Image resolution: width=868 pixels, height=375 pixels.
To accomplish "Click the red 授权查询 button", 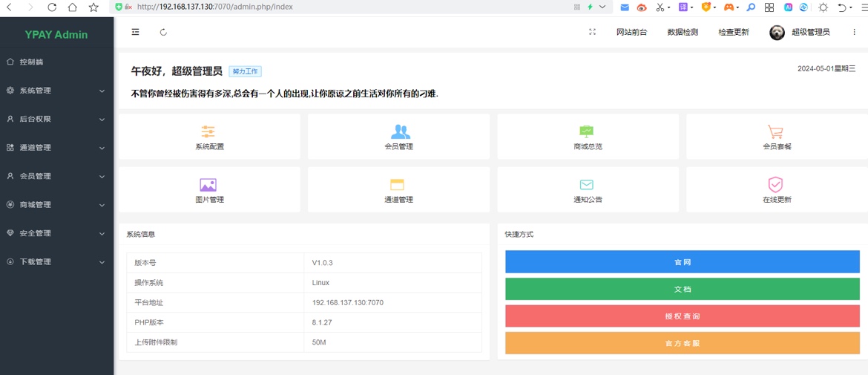I will point(682,316).
